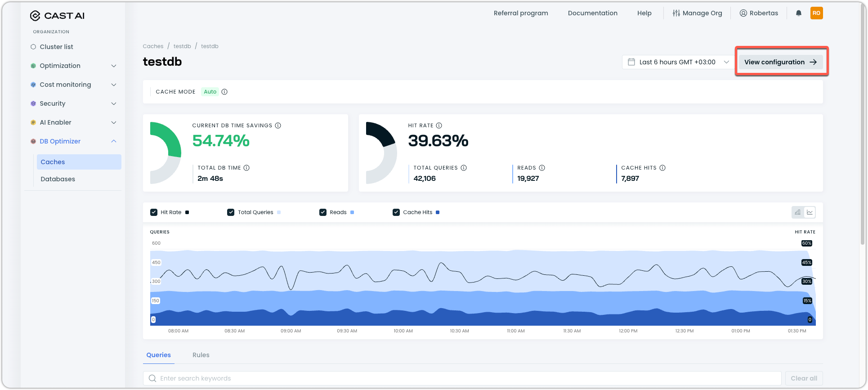Click the CAST AI logo
This screenshot has width=868, height=390.
point(57,16)
